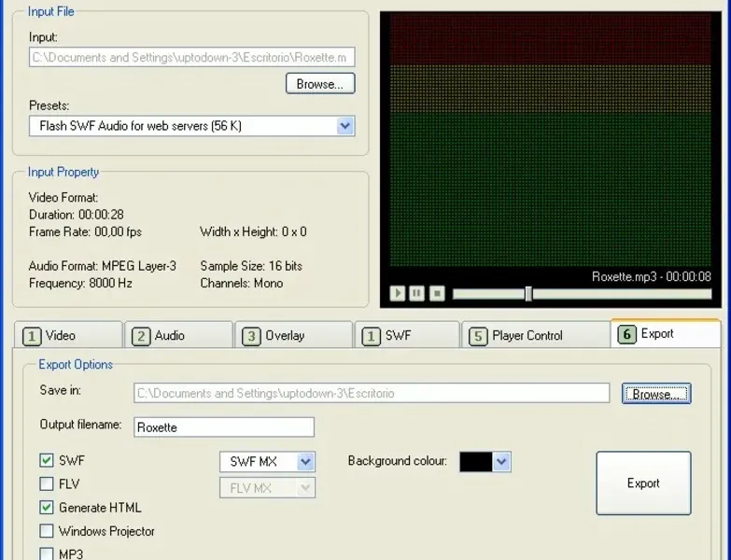Screen dimensions: 731x560
Task: Click the Output filename field containing Roxette
Action: pyautogui.click(x=224, y=427)
